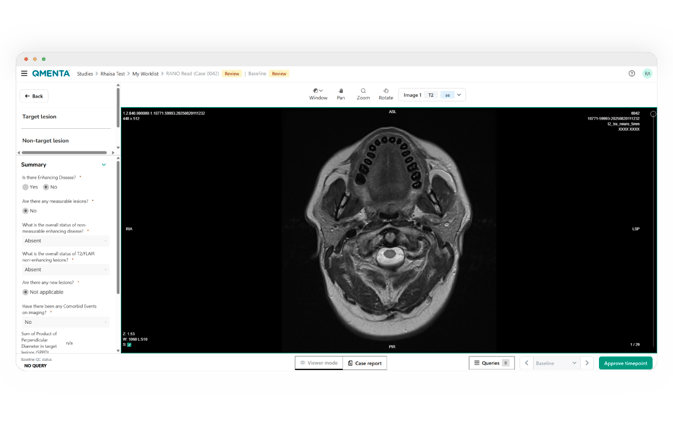Image resolution: width=673 pixels, height=426 pixels.
Task: Go to Studies breadcrumb
Action: click(85, 74)
